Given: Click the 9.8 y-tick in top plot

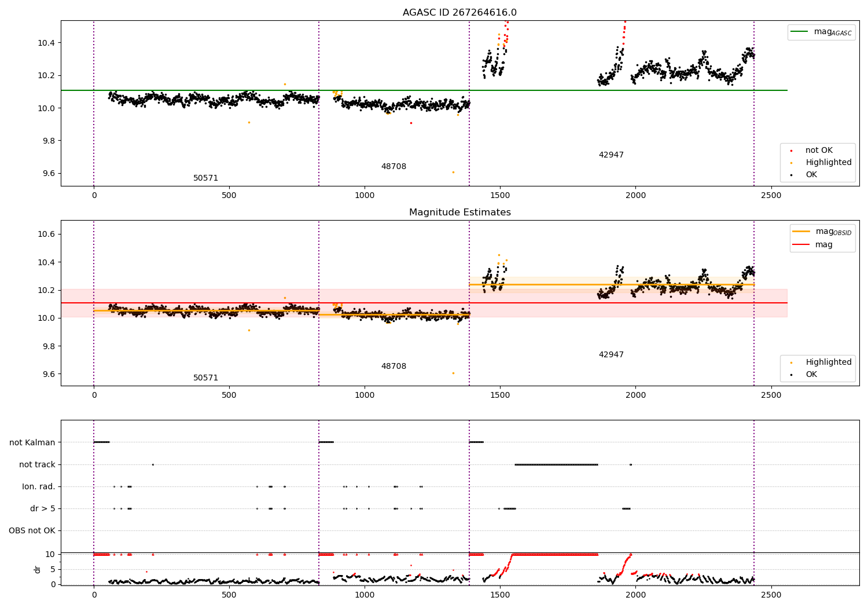Looking at the screenshot, I should pos(49,141).
